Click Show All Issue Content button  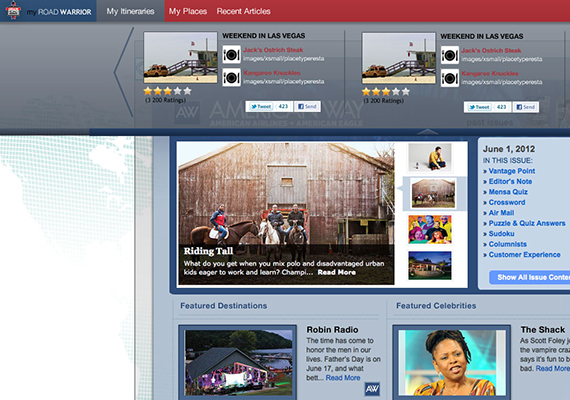tap(530, 277)
